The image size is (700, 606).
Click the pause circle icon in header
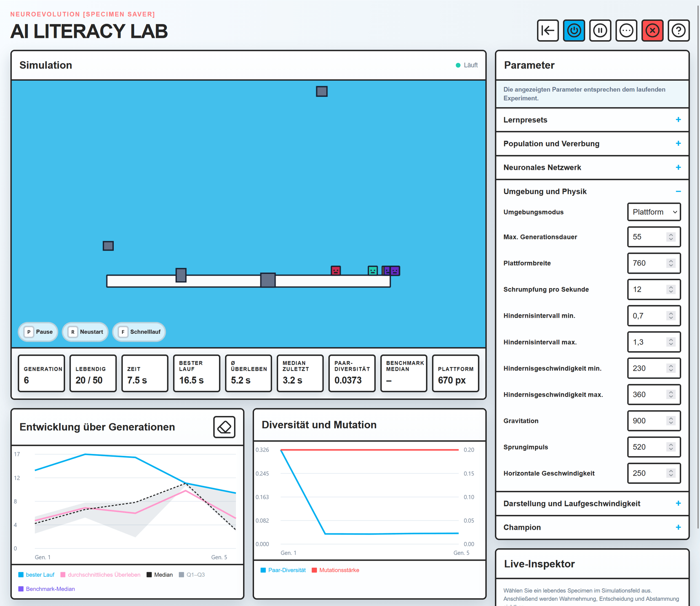point(600,31)
